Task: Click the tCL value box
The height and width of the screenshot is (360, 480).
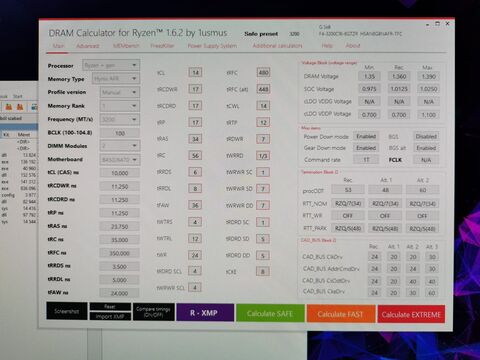Action: coord(195,72)
